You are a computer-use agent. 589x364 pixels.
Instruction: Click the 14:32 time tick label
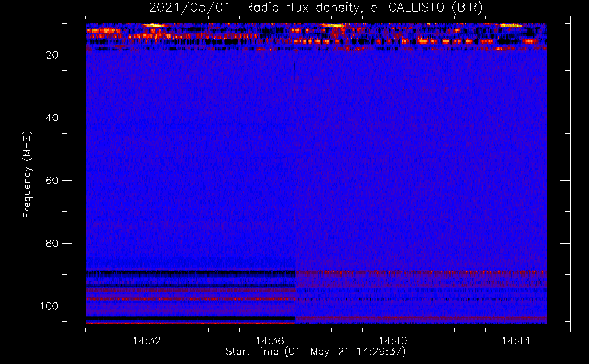(147, 341)
